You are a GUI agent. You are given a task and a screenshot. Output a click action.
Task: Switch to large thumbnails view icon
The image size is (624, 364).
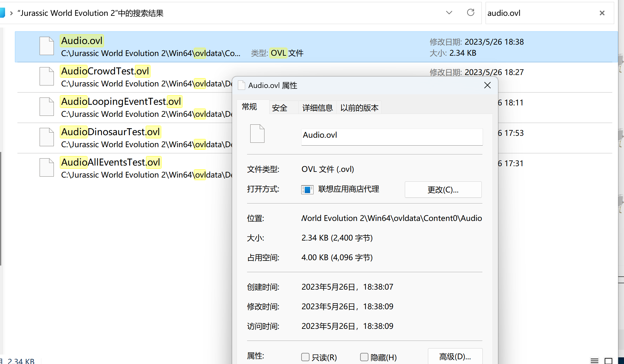[608, 361]
